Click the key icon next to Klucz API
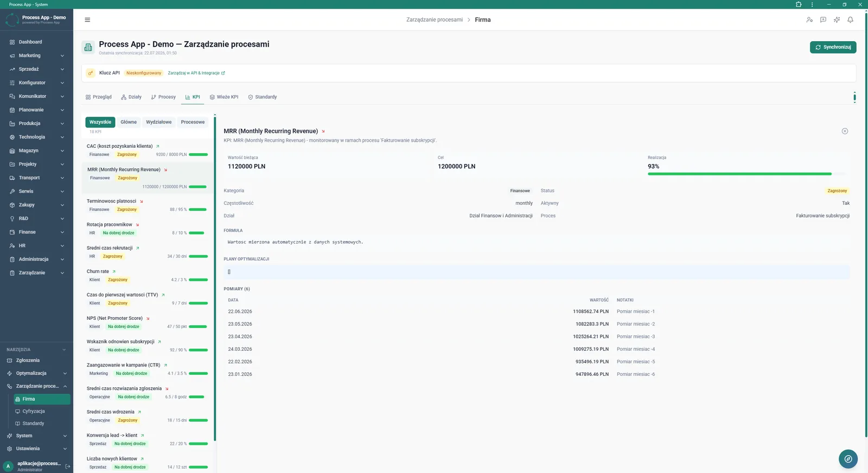The image size is (868, 473). (91, 73)
